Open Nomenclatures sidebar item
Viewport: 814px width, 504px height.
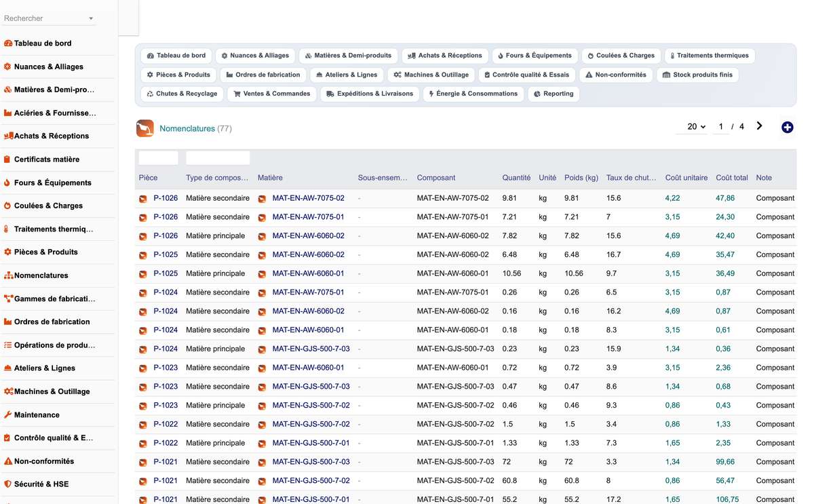tap(41, 275)
